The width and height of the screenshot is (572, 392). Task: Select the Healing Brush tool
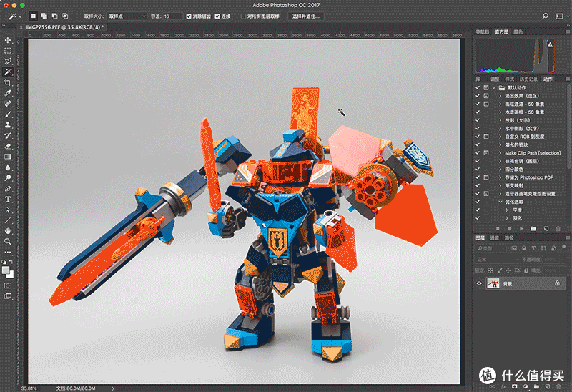(8, 104)
